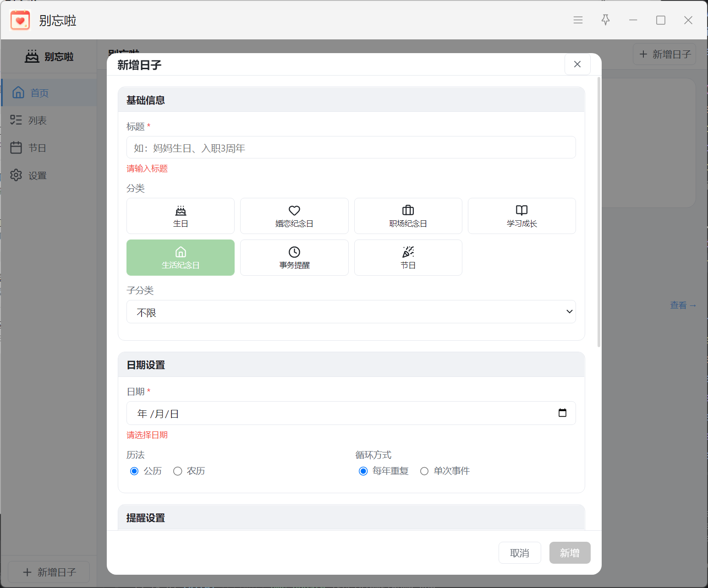Expand the 子分类 不限 dropdown
The width and height of the screenshot is (708, 588).
click(x=351, y=312)
